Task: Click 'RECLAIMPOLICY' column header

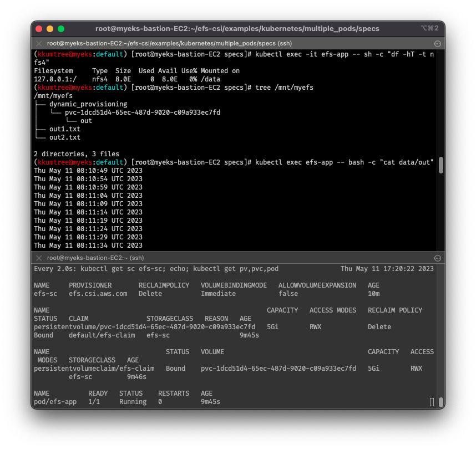Action: (x=164, y=285)
